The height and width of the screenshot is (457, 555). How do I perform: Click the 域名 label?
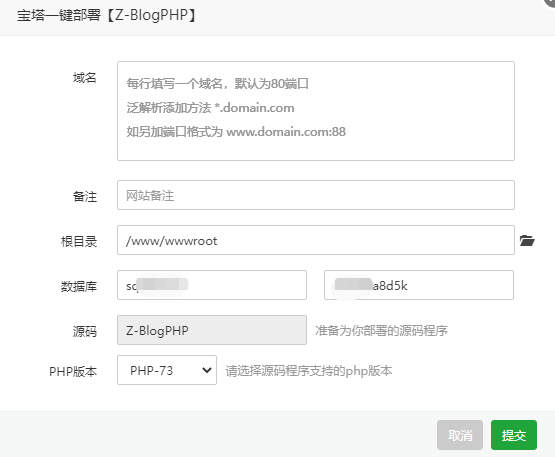pyautogui.click(x=85, y=78)
